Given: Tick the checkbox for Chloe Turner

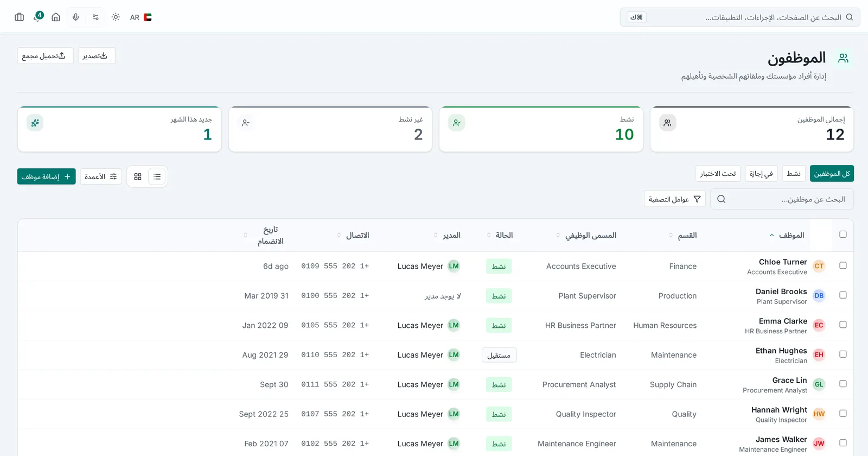Looking at the screenshot, I should point(843,265).
